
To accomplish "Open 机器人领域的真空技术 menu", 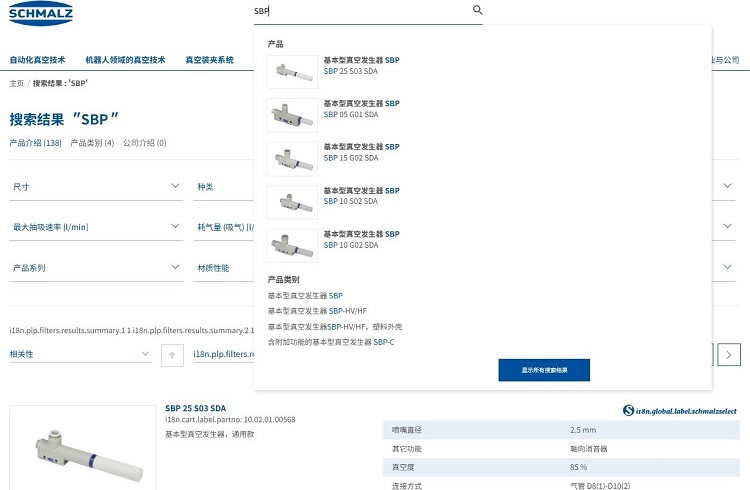I will [x=125, y=60].
